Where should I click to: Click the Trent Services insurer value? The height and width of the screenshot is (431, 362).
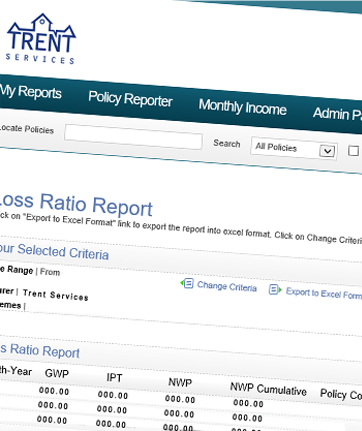click(x=56, y=295)
